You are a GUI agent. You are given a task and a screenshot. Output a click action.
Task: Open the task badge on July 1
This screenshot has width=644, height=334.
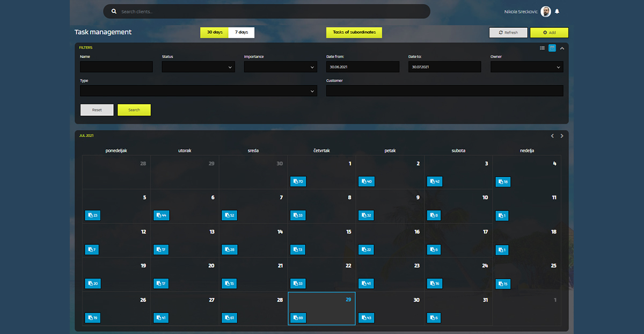coord(298,181)
